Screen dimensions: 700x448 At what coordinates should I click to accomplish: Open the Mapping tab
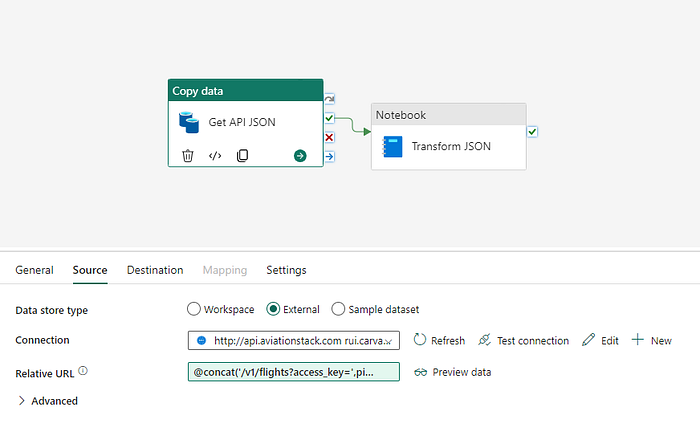tap(225, 270)
